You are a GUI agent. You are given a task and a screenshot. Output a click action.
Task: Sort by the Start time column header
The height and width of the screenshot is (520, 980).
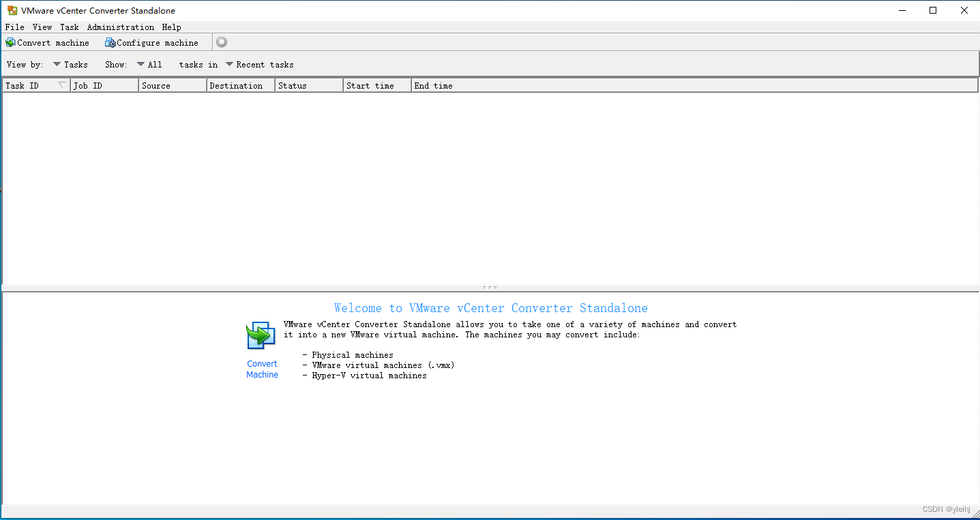pyautogui.click(x=378, y=86)
